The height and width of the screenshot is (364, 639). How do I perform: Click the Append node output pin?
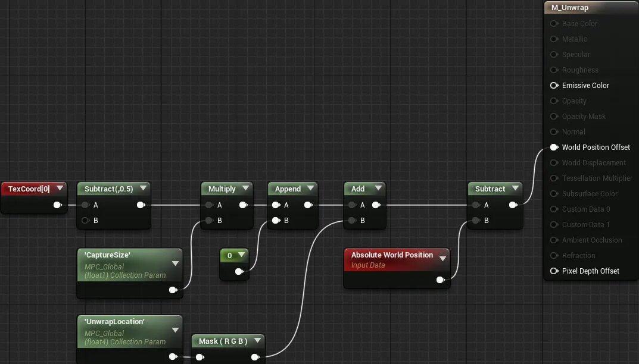point(308,205)
